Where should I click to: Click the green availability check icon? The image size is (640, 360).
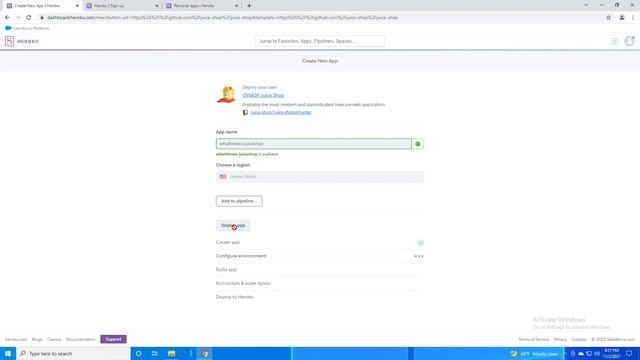(418, 144)
